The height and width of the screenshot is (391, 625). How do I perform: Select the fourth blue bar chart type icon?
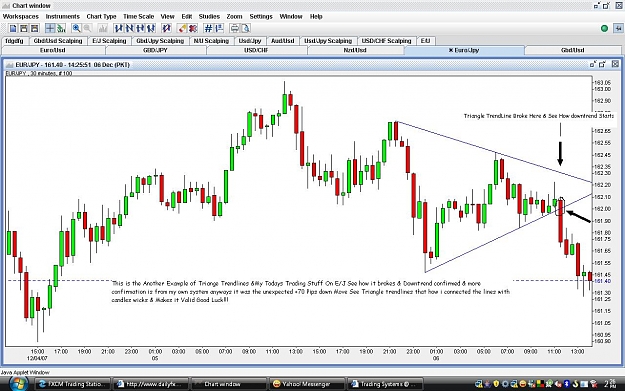coord(151,28)
